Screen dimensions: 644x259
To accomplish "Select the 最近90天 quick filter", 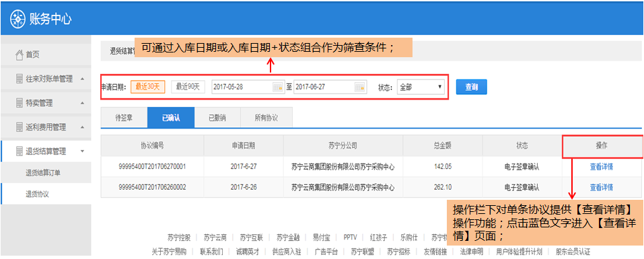I will 188,87.
